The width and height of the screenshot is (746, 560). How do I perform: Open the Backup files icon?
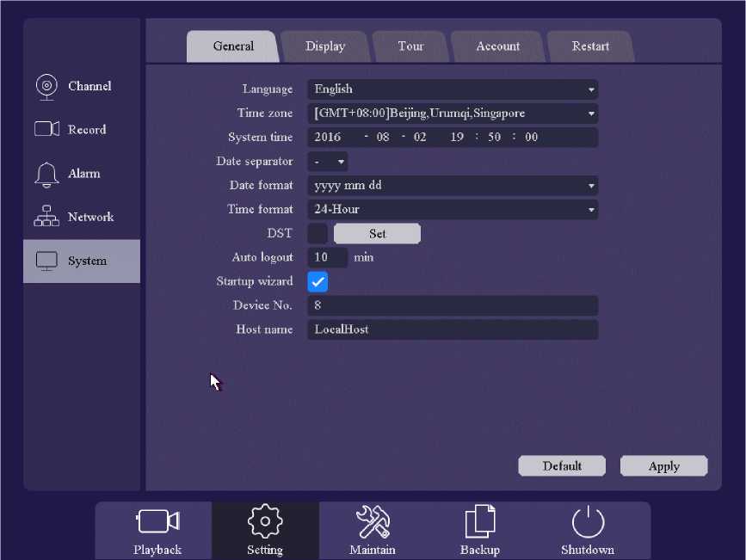pyautogui.click(x=479, y=521)
